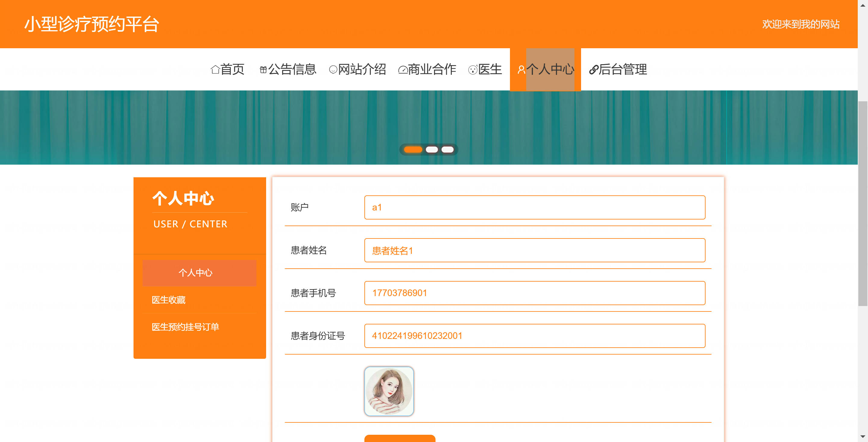The height and width of the screenshot is (442, 868).
Task: Click the 患者姓名 input field
Action: (535, 250)
